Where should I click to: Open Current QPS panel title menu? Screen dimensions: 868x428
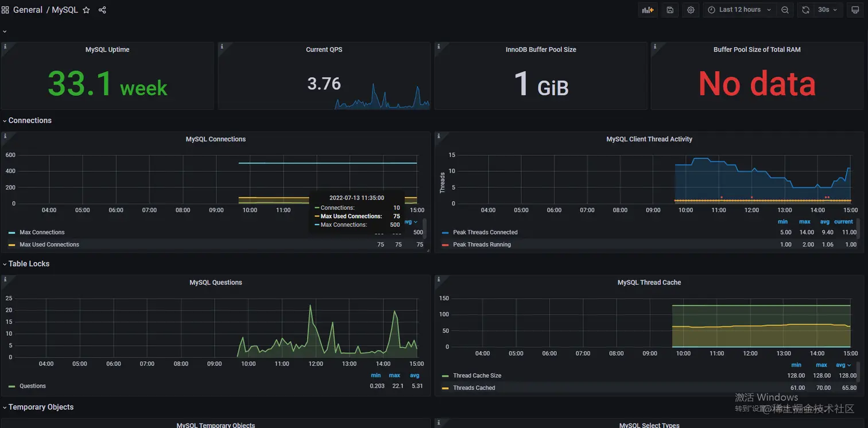(324, 49)
